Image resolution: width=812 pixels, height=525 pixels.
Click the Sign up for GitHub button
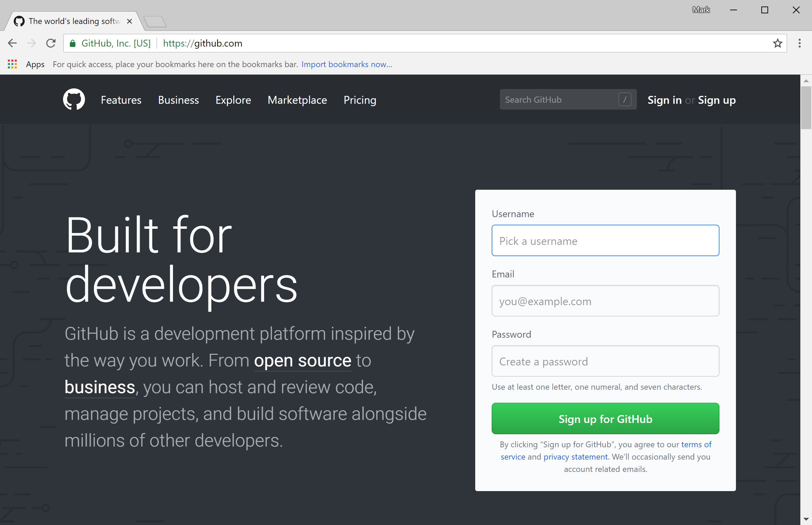click(605, 418)
